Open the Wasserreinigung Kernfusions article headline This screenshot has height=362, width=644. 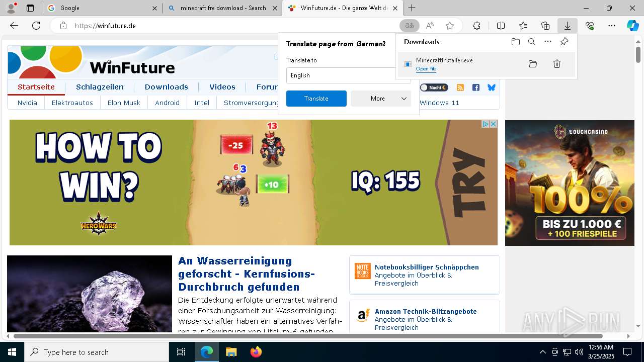pos(247,274)
